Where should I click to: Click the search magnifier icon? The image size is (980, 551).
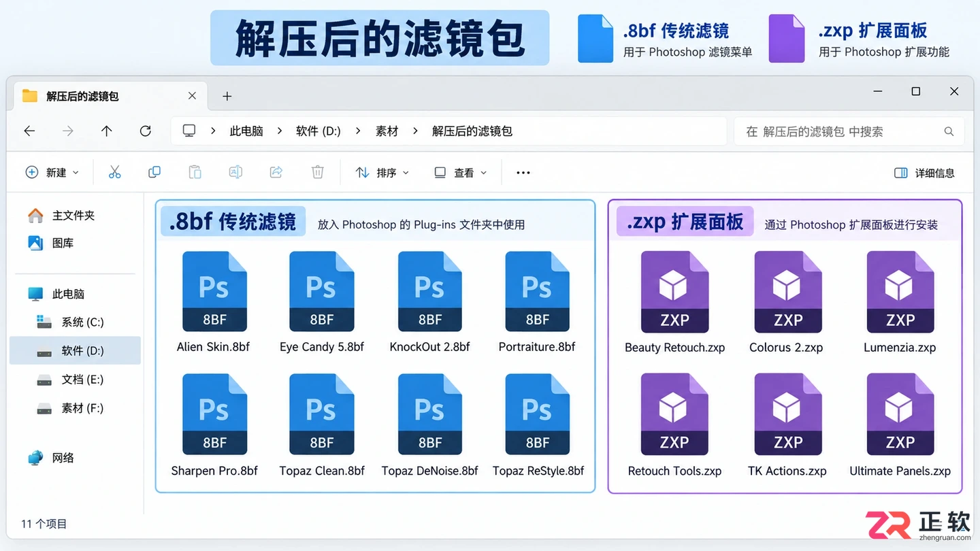pos(949,131)
